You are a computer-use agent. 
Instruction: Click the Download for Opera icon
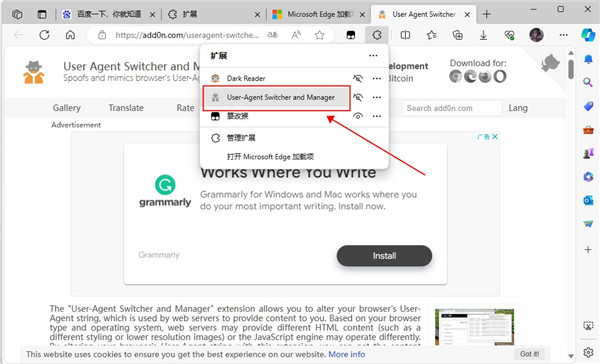(x=500, y=77)
